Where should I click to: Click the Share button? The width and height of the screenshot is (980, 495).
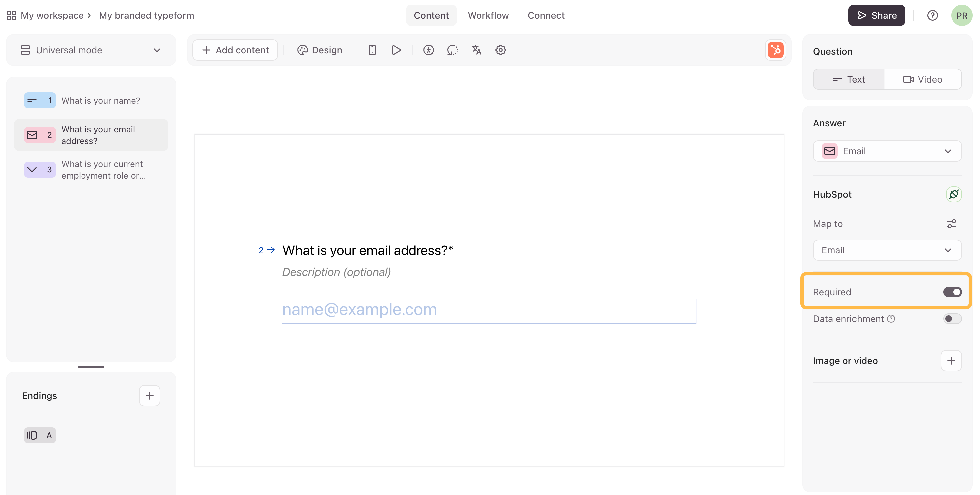click(876, 15)
